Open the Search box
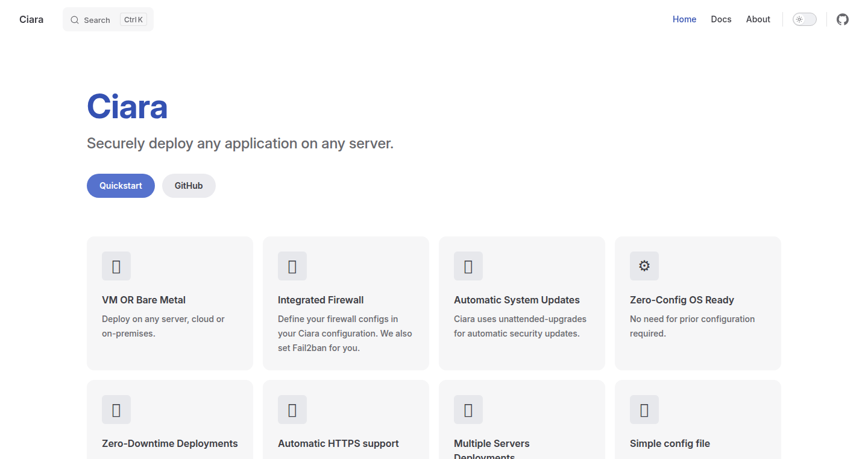868x459 pixels. [x=108, y=19]
